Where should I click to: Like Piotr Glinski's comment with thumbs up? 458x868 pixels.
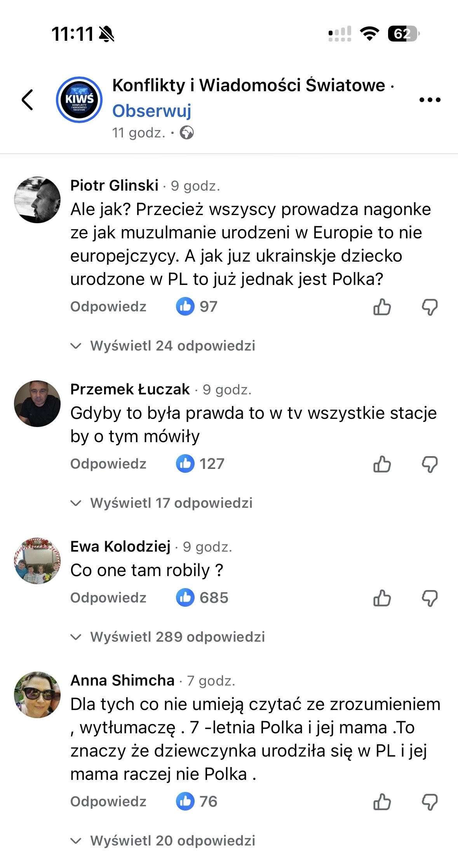[382, 307]
